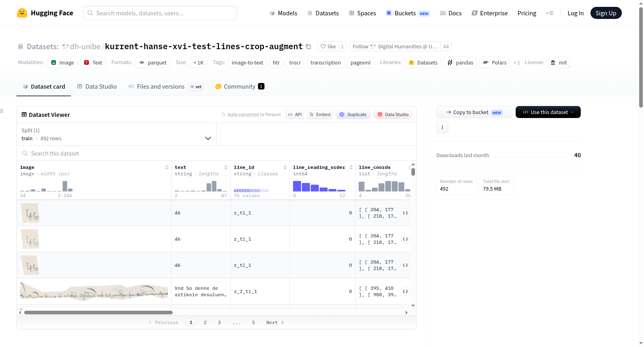This screenshot has width=644, height=347.
Task: Click the xet badge
Action: tap(196, 87)
